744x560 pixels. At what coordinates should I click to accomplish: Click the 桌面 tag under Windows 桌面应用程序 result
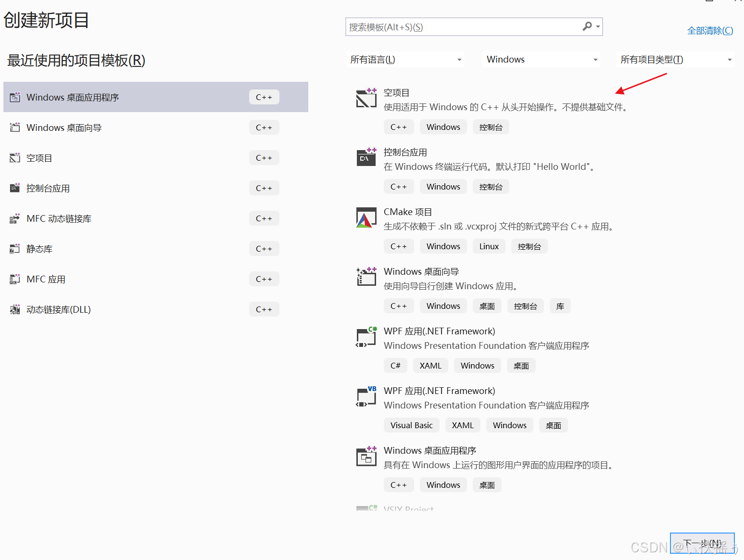pos(487,485)
